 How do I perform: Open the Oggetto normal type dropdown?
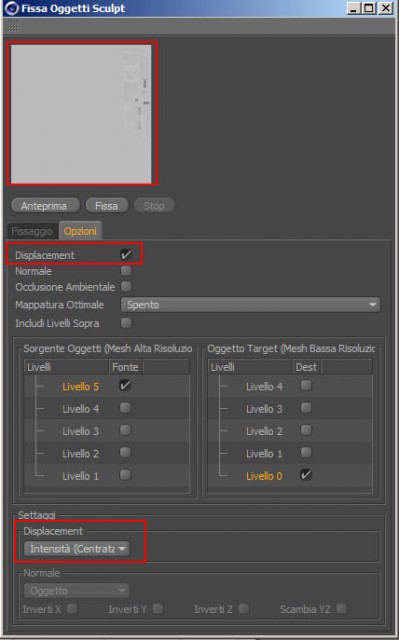coord(77,591)
